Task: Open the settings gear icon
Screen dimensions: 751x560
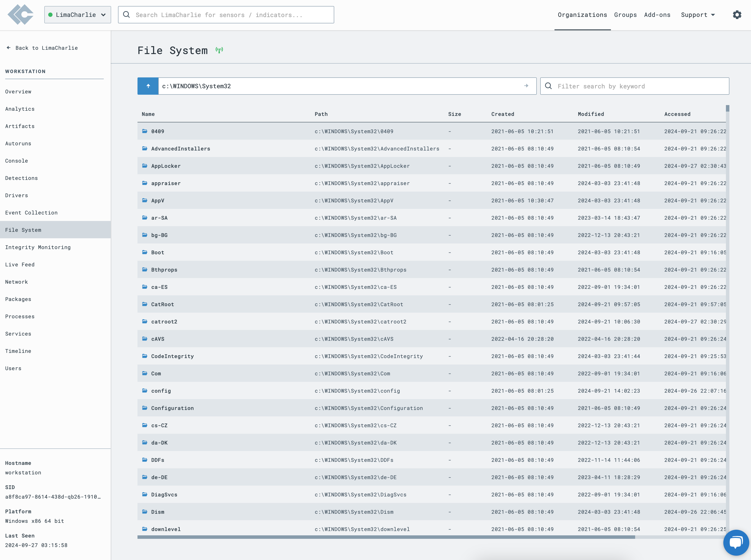Action: (737, 15)
